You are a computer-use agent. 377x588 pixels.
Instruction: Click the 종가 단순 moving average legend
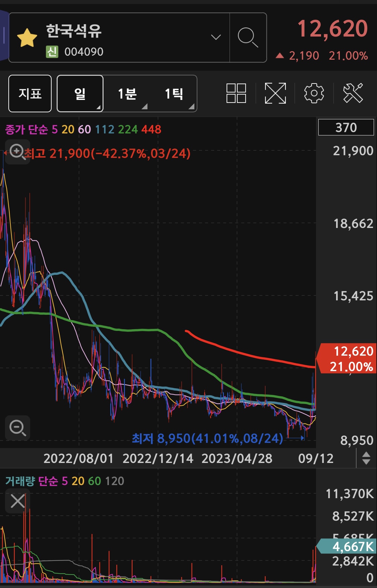point(26,129)
